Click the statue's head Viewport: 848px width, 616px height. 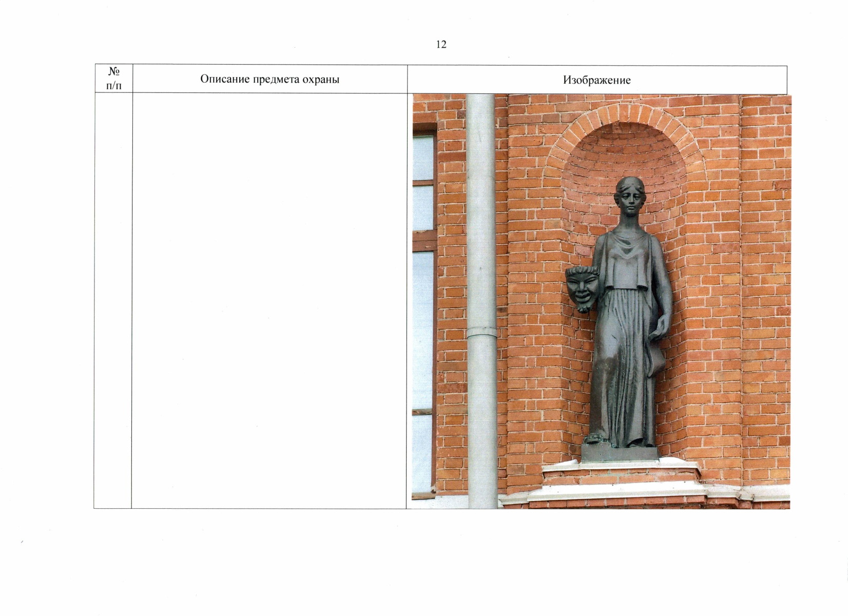pyautogui.click(x=630, y=197)
